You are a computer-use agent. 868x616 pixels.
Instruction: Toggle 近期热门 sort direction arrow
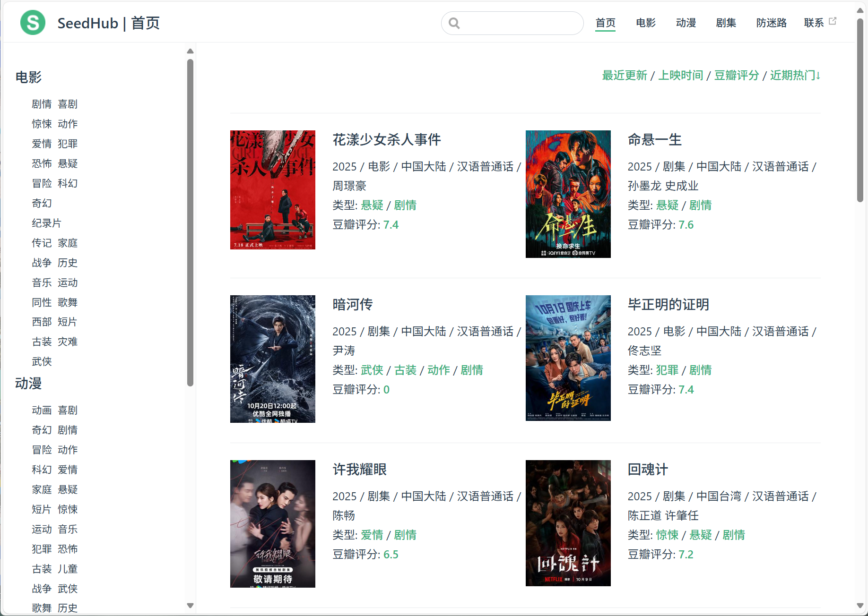[818, 75]
